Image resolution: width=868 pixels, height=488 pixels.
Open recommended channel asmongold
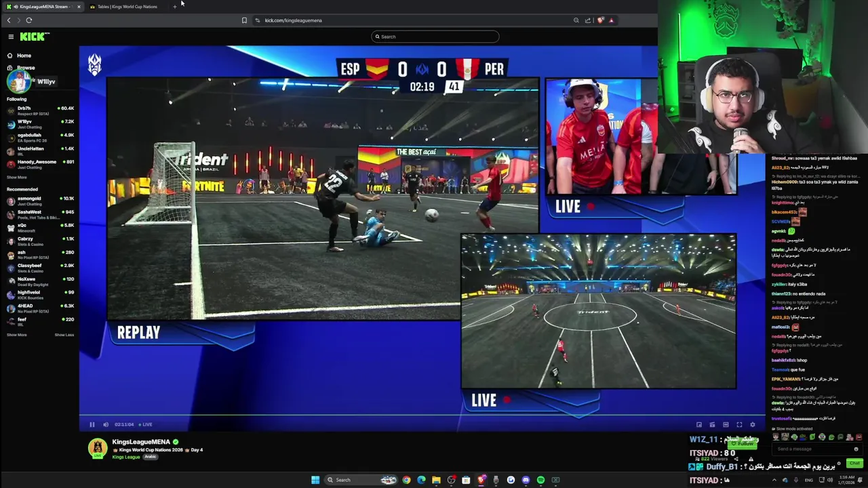[39, 201]
